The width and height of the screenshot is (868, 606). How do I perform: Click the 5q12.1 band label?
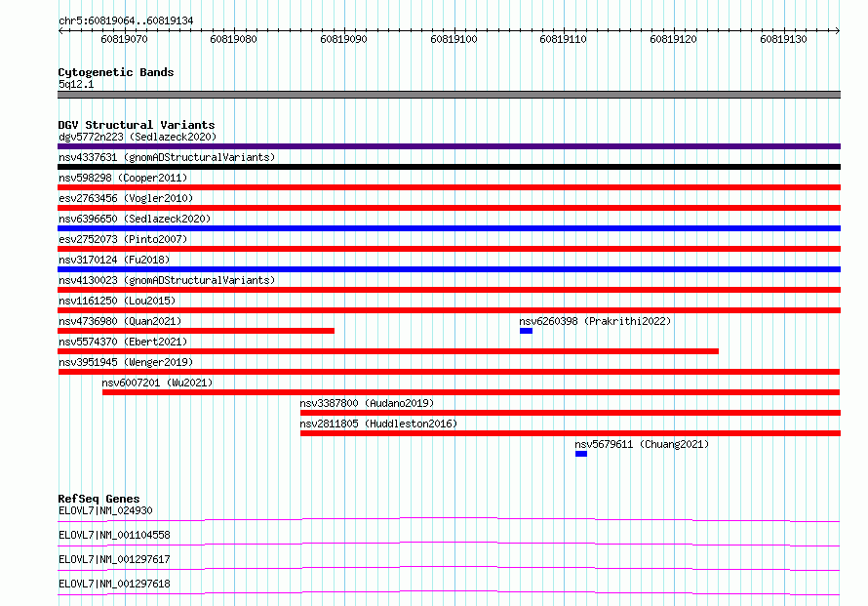pos(76,84)
